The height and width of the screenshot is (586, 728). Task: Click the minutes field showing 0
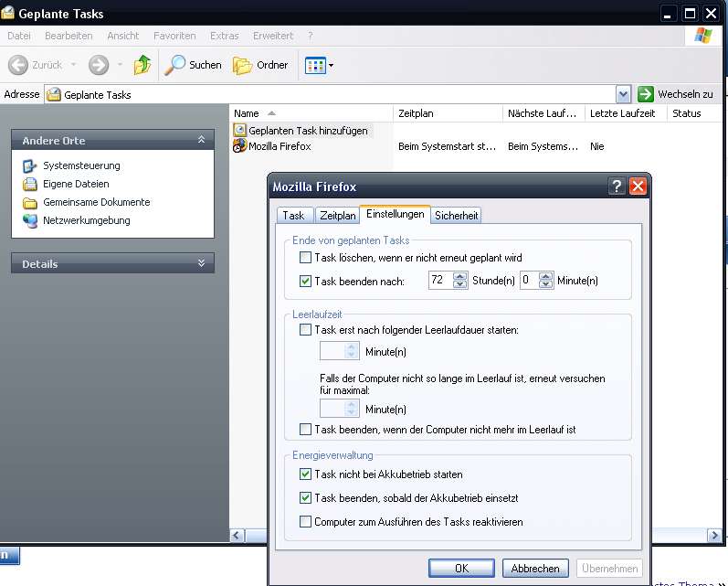[x=529, y=281]
